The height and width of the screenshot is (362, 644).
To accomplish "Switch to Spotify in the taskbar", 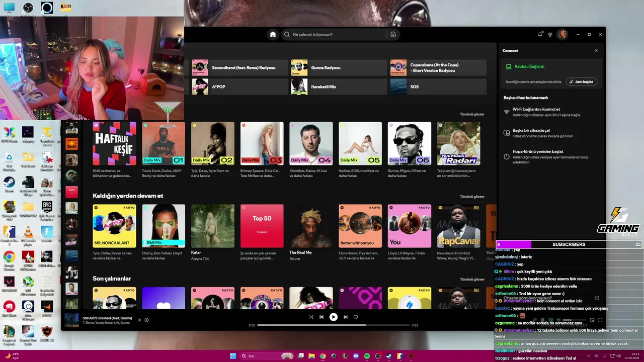I will click(x=367, y=356).
